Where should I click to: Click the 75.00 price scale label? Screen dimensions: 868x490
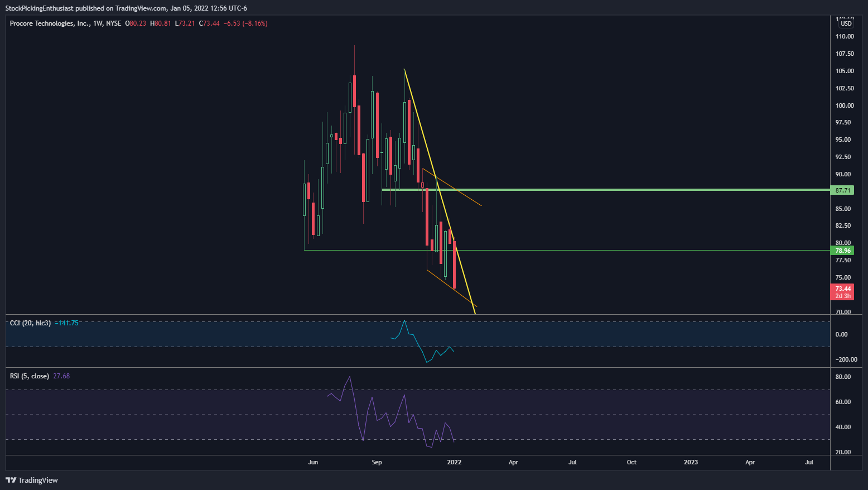843,277
